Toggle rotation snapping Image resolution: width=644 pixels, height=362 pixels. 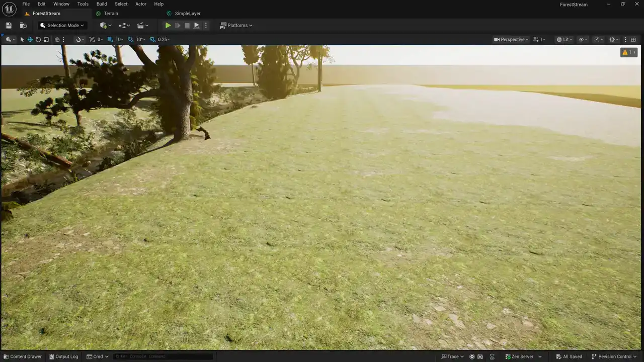pos(131,40)
